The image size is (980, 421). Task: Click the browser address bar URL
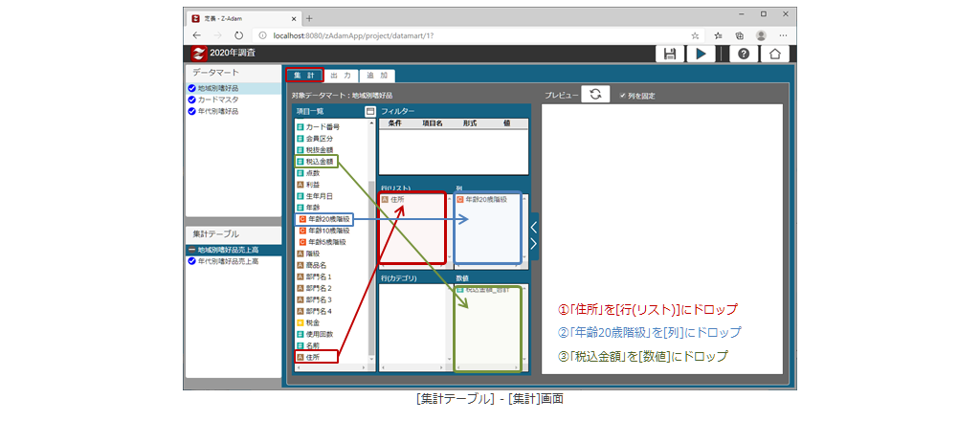point(353,35)
